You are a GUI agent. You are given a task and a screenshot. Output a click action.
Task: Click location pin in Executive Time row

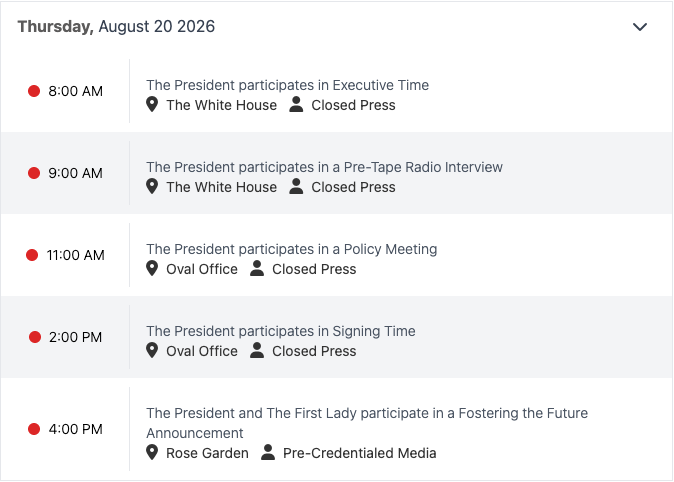(x=152, y=104)
